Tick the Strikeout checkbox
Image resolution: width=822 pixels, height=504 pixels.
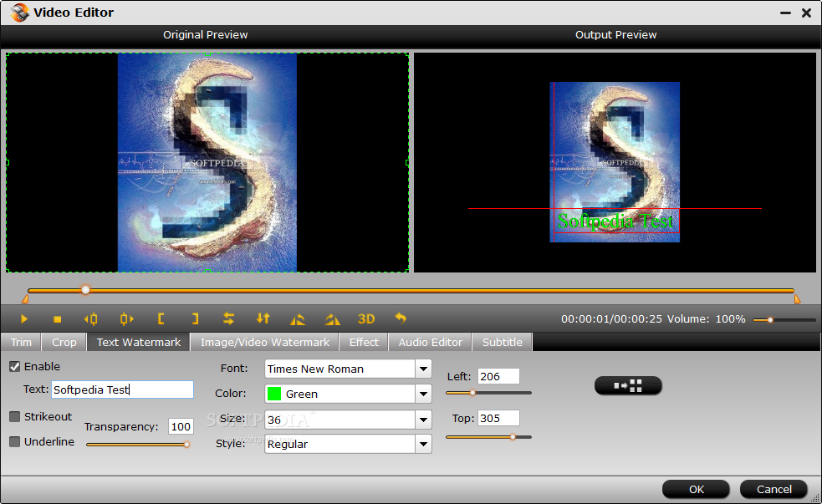coord(15,416)
